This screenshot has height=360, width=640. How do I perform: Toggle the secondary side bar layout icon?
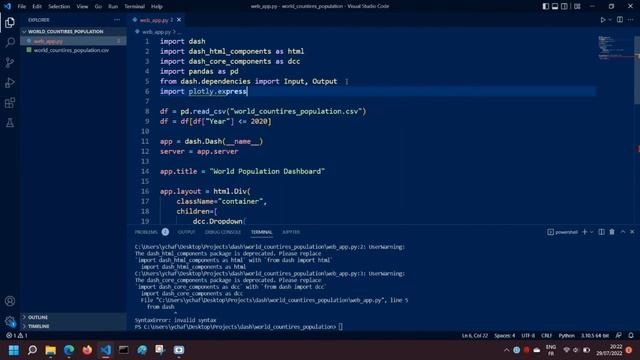[564, 7]
